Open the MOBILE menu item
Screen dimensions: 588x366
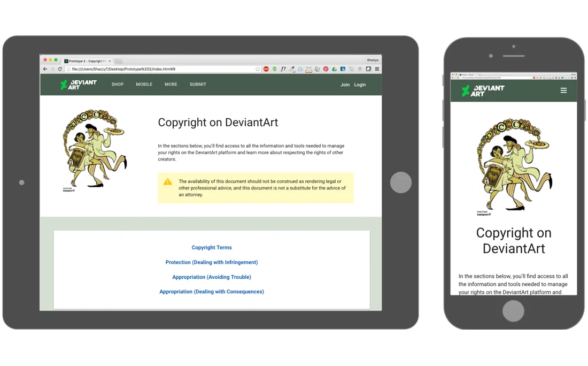[x=144, y=85]
